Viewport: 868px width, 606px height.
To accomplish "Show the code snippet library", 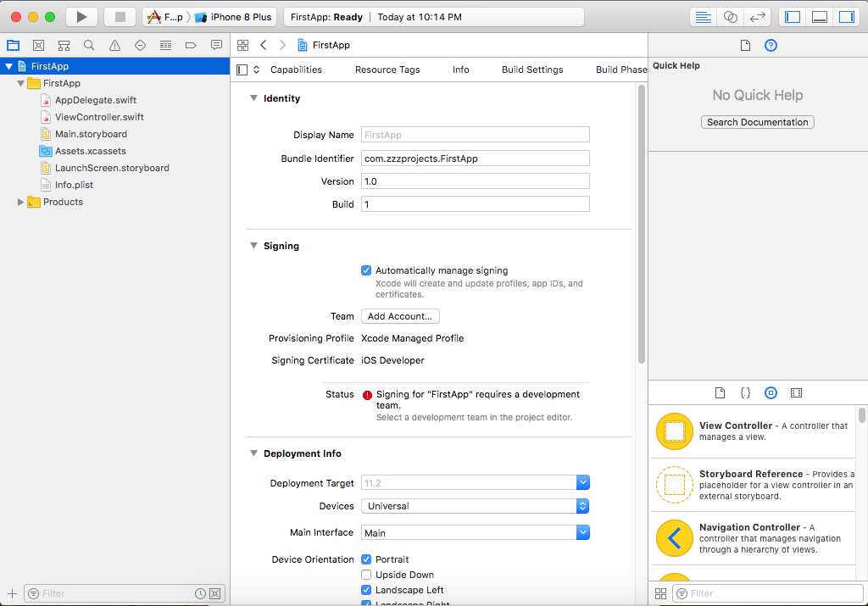I will point(745,393).
